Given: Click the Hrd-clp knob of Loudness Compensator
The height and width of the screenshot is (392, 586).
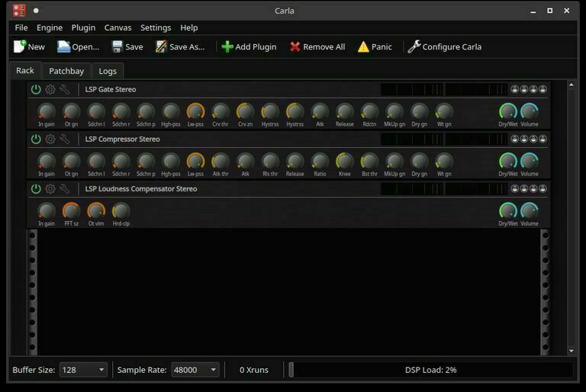Looking at the screenshot, I should tap(121, 210).
